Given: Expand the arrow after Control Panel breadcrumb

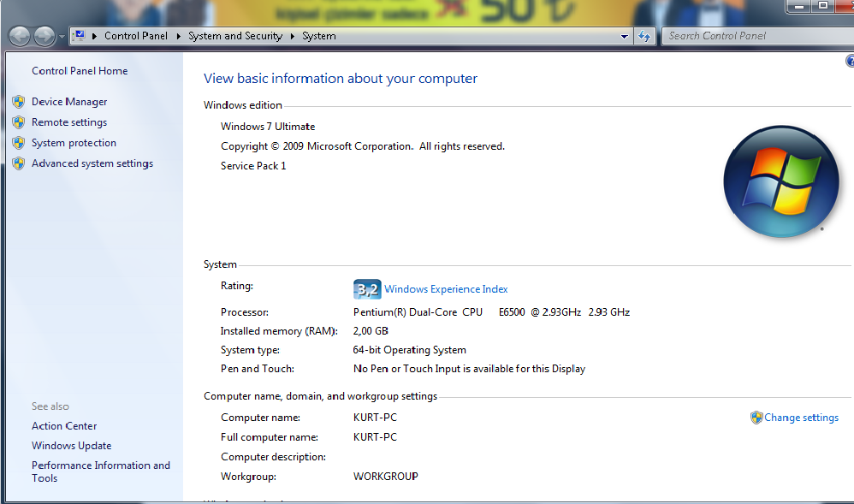Looking at the screenshot, I should point(178,36).
